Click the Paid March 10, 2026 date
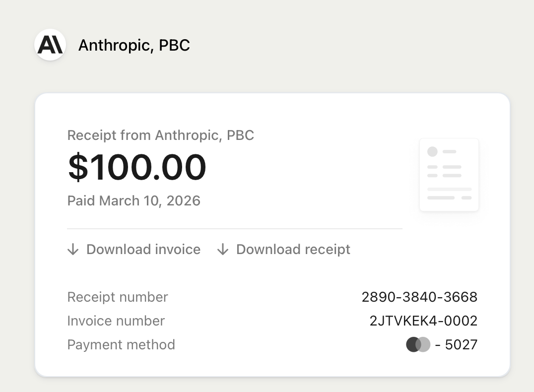The image size is (534, 392). pyautogui.click(x=134, y=200)
